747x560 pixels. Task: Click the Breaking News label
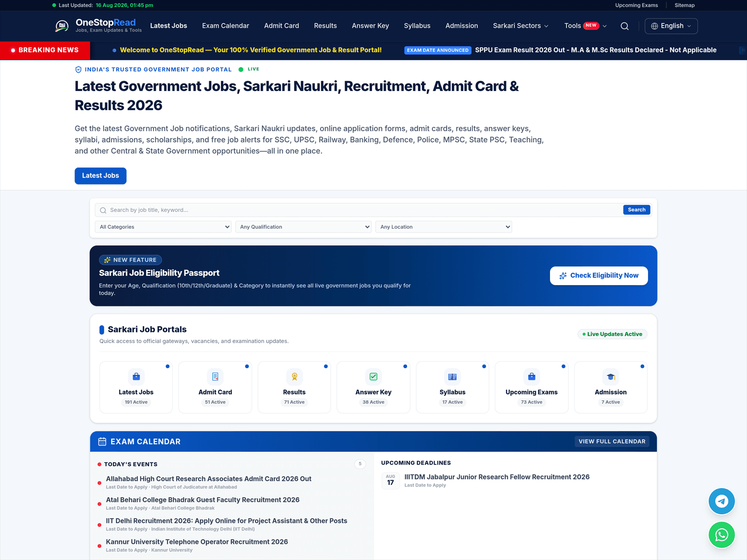45,50
